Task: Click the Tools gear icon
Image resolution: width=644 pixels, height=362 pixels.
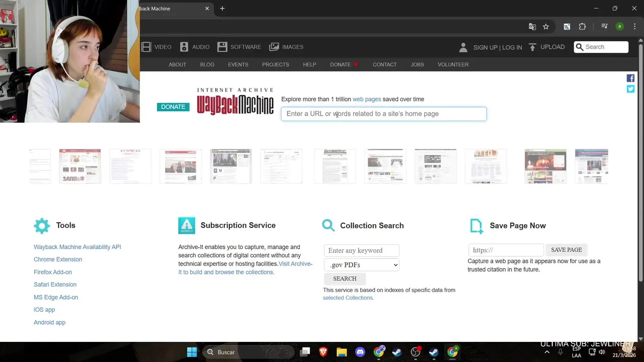Action: [42, 226]
